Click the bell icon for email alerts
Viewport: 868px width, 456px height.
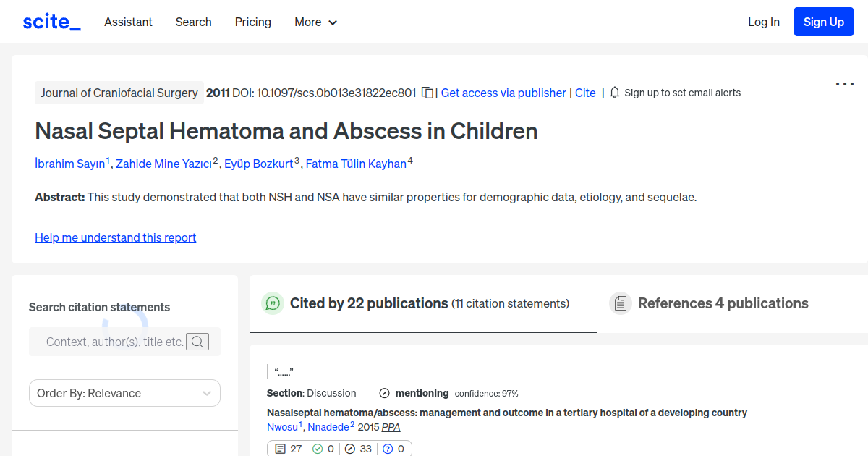614,92
